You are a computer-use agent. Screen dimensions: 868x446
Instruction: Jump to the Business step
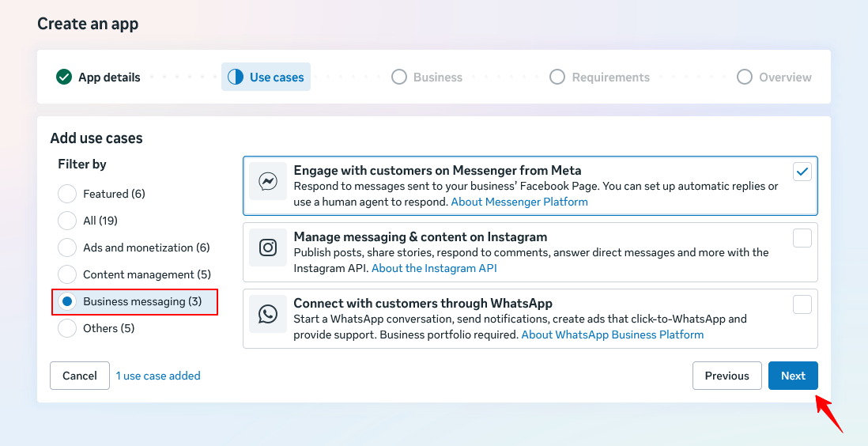click(427, 77)
